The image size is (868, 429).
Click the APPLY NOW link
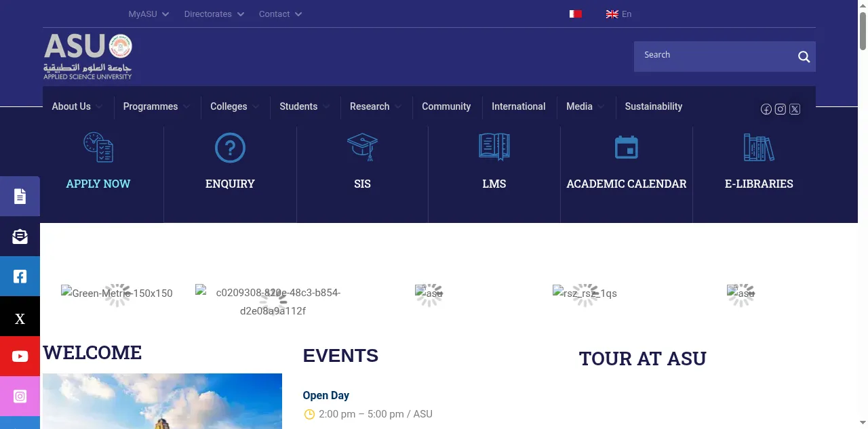click(x=98, y=184)
